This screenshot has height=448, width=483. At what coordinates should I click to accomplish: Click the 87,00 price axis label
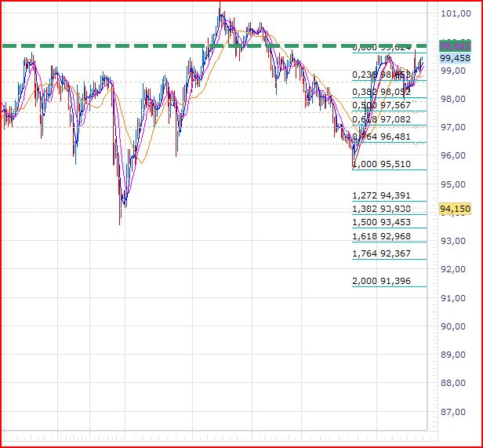coord(453,412)
